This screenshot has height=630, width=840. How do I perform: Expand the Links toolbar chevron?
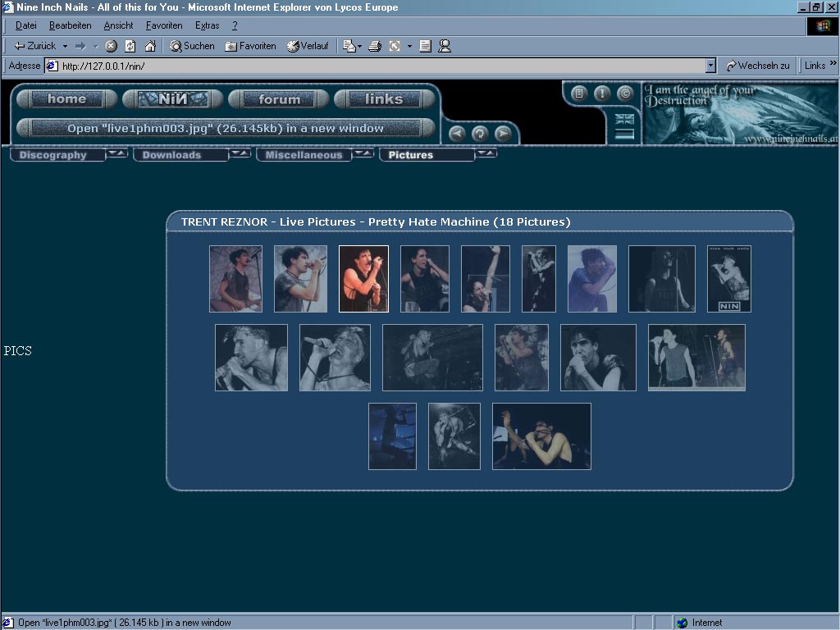(833, 64)
